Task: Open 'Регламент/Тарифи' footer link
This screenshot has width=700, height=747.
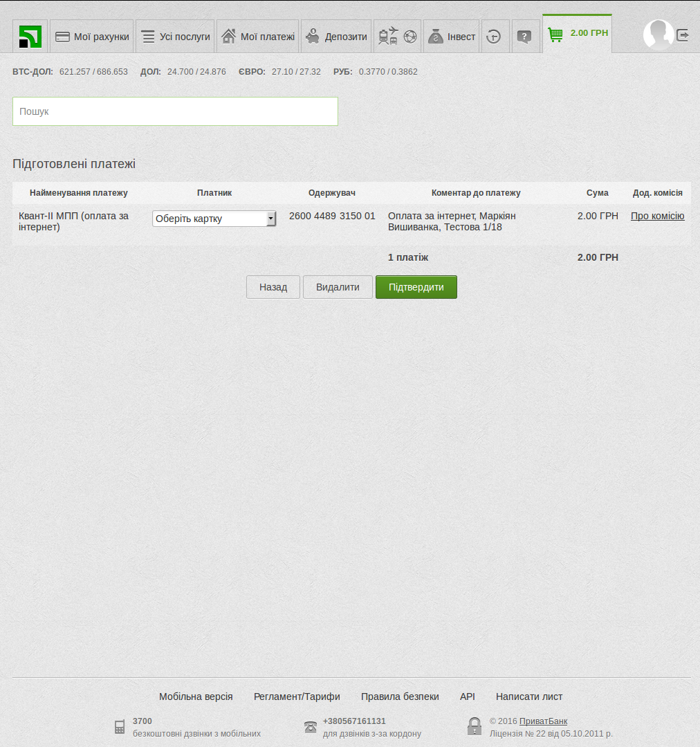Action: [297, 697]
